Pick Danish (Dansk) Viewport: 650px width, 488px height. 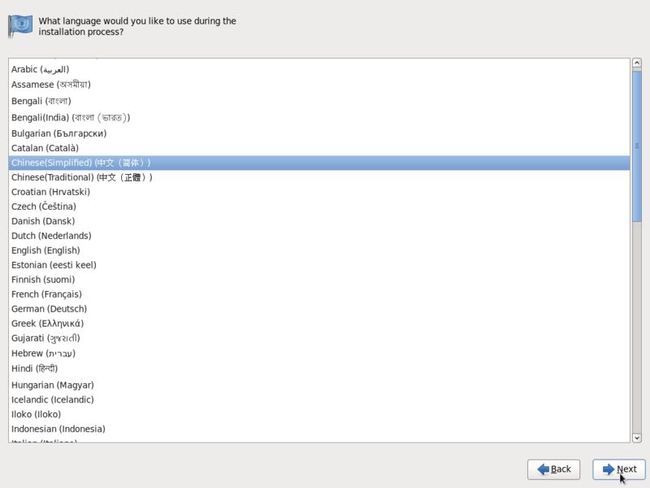point(319,221)
